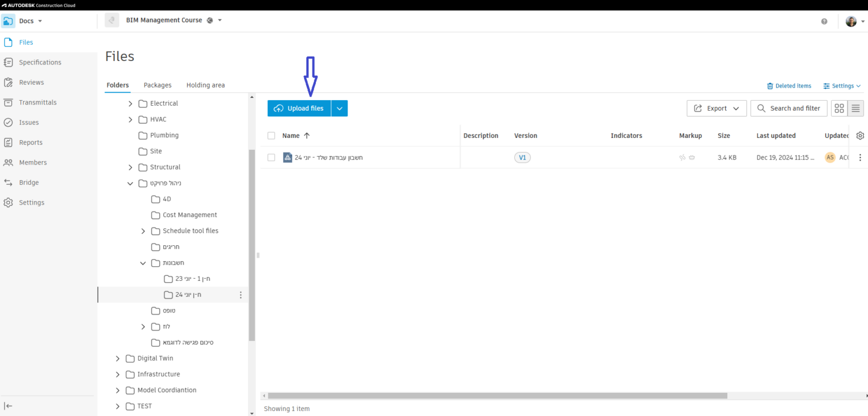Switch to the Holding area tab
This screenshot has height=416, width=868.
click(205, 85)
